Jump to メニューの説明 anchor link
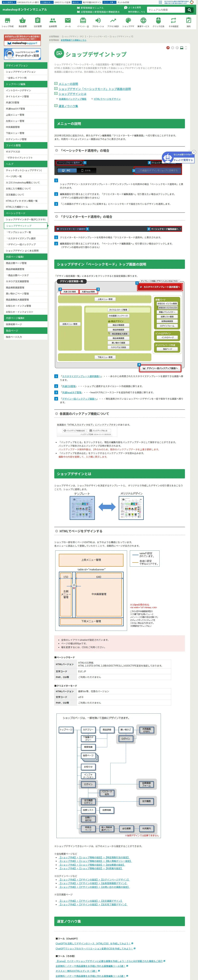198x980 pixels. point(68,84)
